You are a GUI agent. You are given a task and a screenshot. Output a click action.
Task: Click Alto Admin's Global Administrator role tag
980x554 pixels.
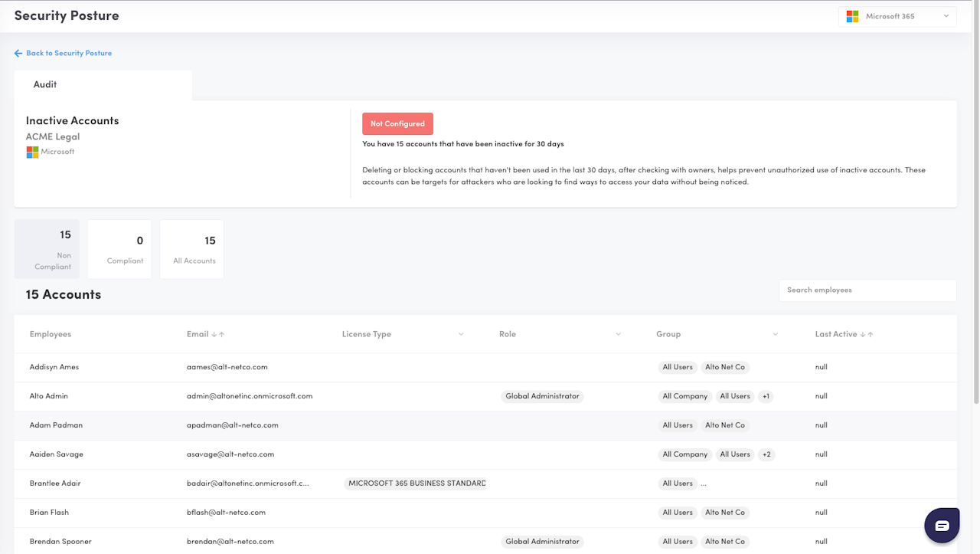pos(542,396)
